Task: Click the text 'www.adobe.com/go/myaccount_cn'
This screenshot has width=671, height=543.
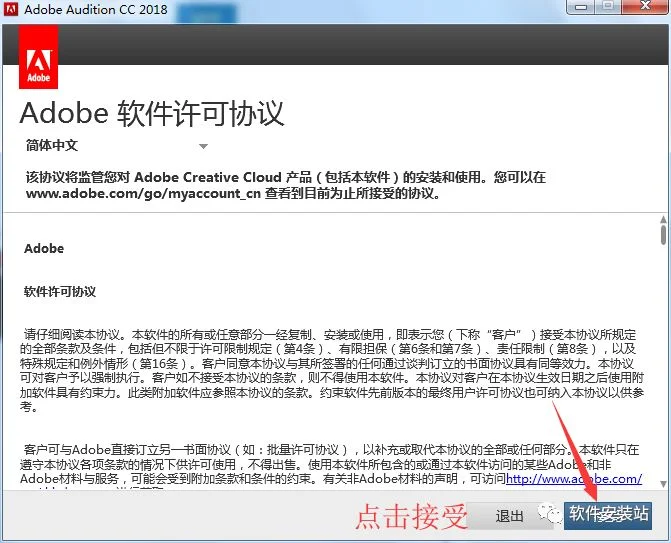Action: [143, 193]
